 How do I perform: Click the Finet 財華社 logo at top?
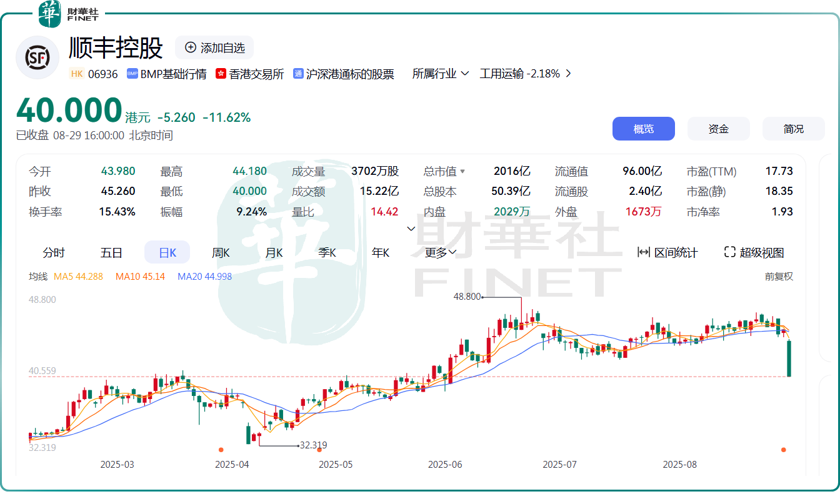click(69, 14)
